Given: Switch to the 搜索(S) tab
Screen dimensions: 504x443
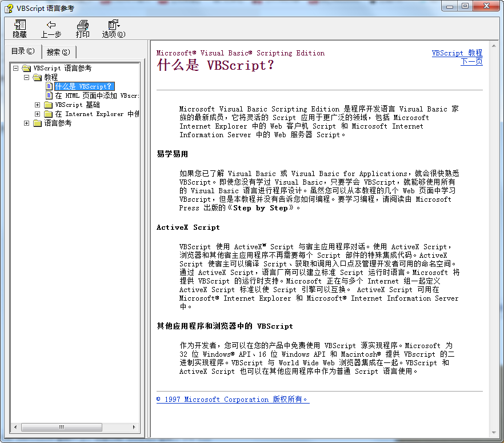Looking at the screenshot, I should coord(59,51).
